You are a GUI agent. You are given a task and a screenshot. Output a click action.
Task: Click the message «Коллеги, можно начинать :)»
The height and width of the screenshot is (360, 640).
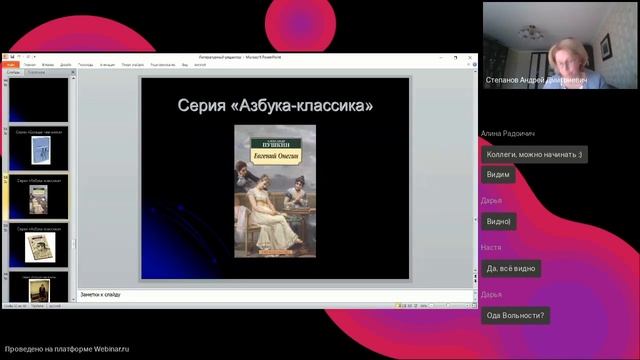tap(534, 155)
